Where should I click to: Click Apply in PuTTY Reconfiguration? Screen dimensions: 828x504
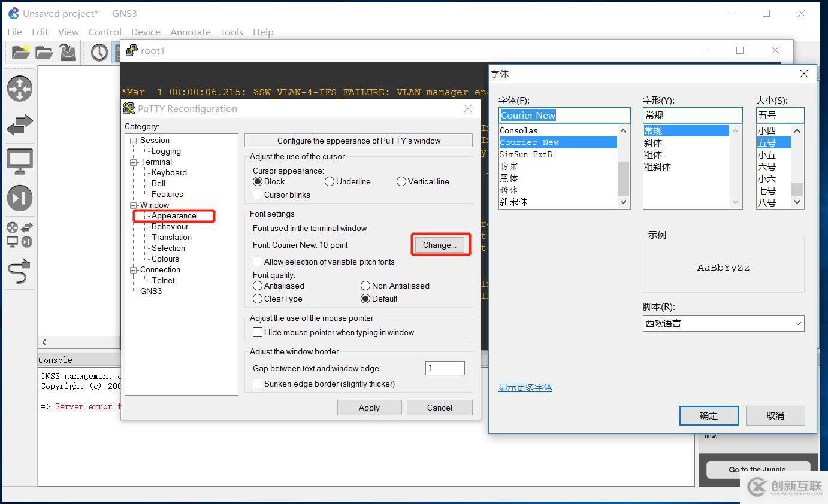(369, 408)
